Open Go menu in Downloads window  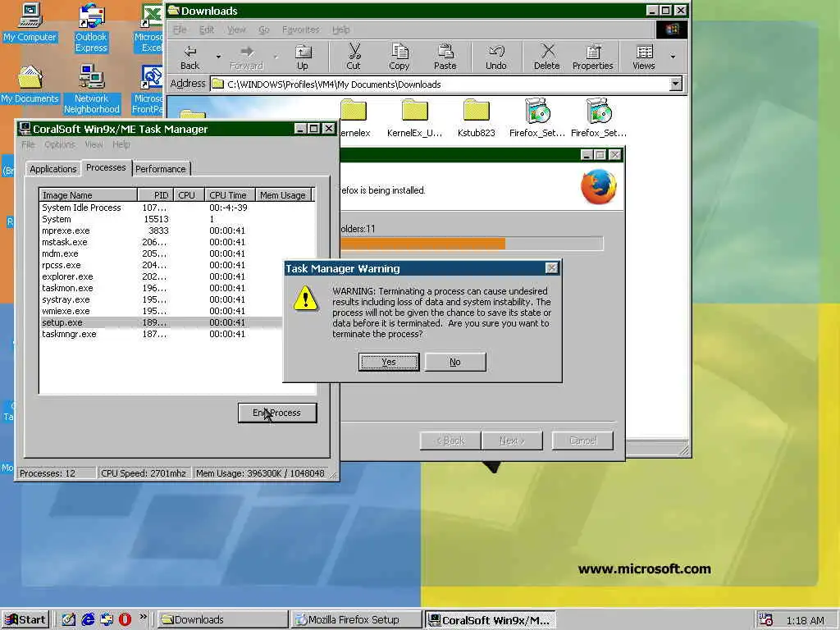(263, 30)
